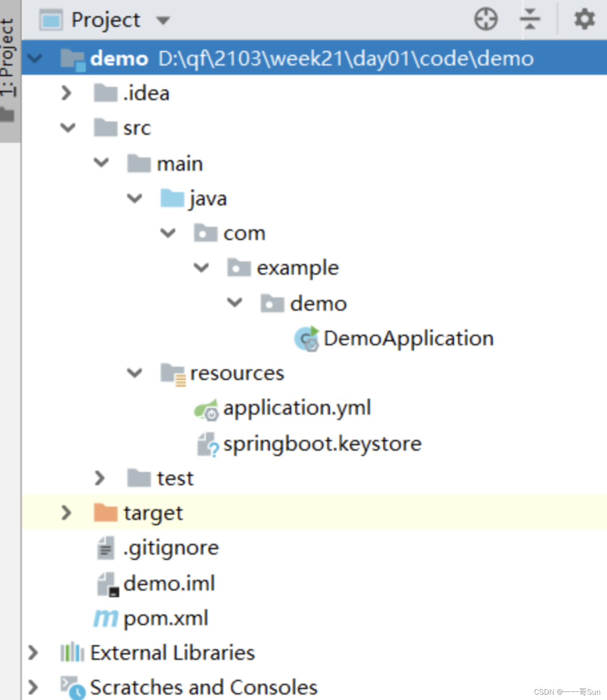The height and width of the screenshot is (700, 607).
Task: Click the src folder icon
Action: (105, 128)
